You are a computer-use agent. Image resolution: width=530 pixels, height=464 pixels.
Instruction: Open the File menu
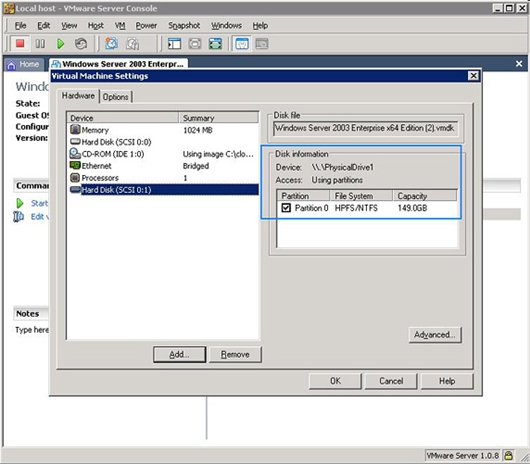20,26
